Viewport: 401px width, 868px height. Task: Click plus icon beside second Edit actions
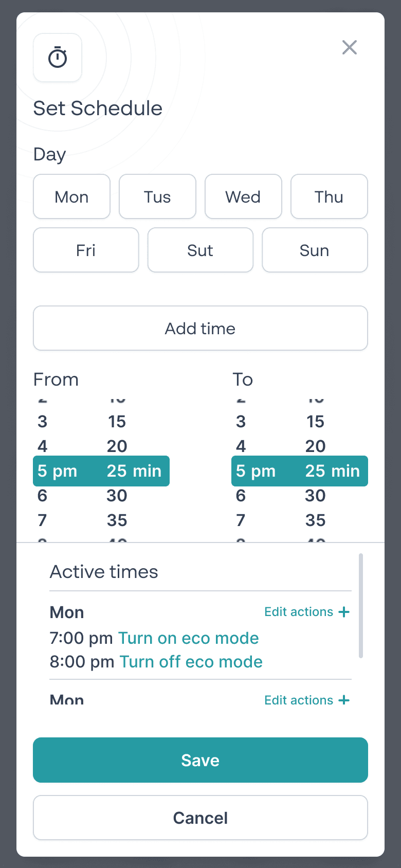344,700
